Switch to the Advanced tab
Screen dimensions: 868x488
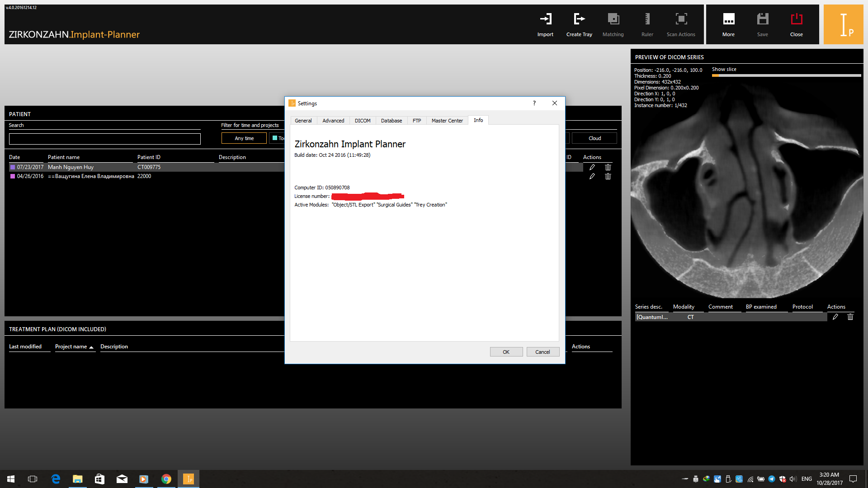pos(333,121)
